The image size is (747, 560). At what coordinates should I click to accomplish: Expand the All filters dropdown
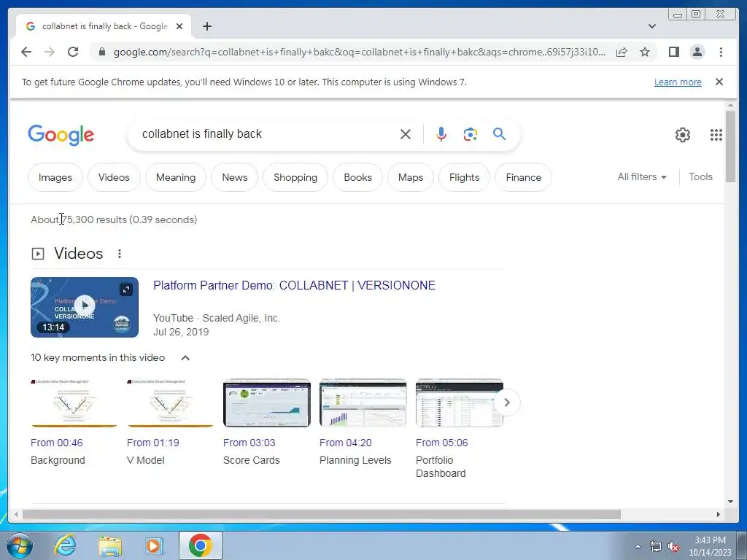pyautogui.click(x=642, y=176)
